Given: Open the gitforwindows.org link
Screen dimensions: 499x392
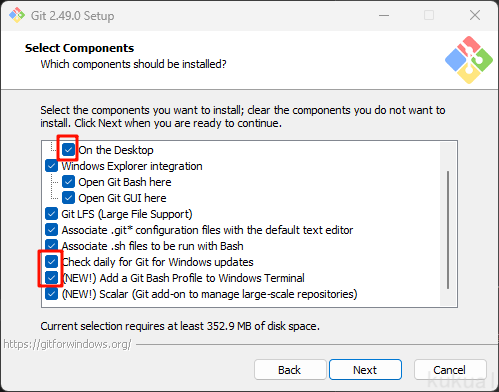Looking at the screenshot, I should 68,344.
